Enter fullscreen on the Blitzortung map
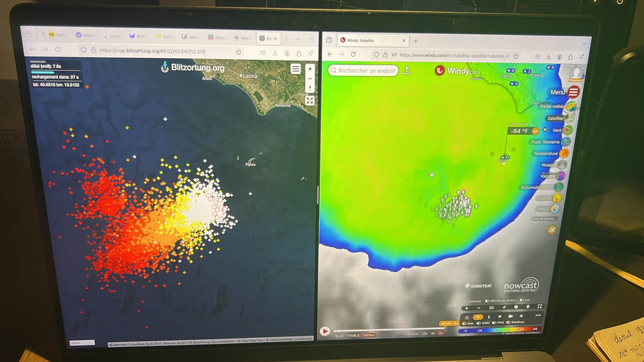The image size is (644, 362). [310, 100]
